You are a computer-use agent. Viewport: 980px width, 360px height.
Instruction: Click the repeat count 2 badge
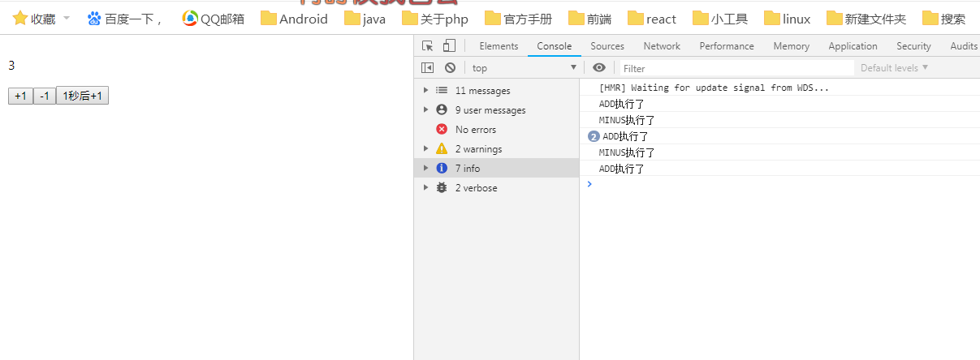pyautogui.click(x=593, y=136)
